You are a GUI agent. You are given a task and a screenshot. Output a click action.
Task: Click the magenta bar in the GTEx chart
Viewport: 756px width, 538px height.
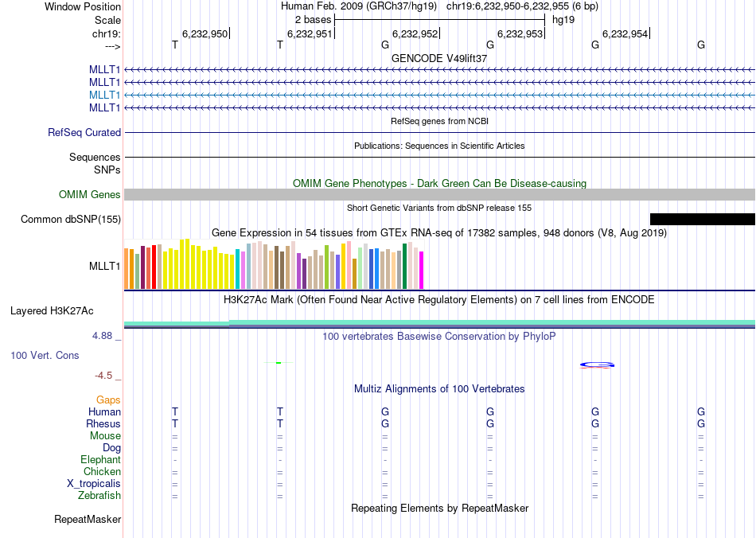pos(422,270)
